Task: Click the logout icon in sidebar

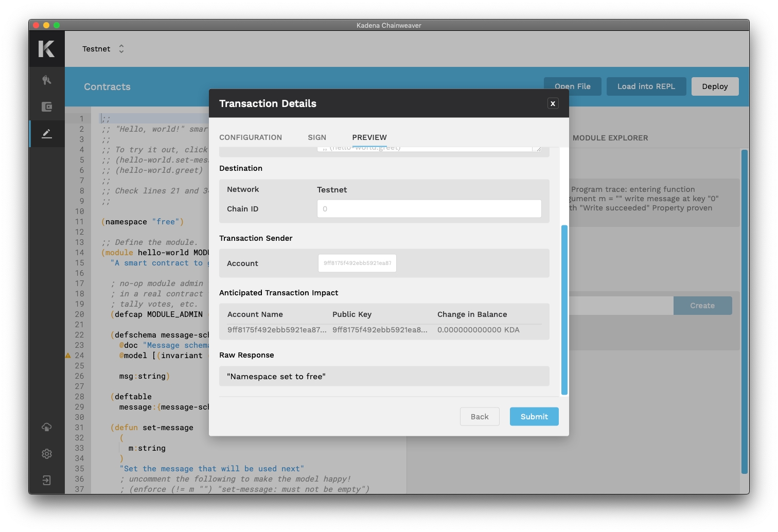Action: click(x=47, y=481)
